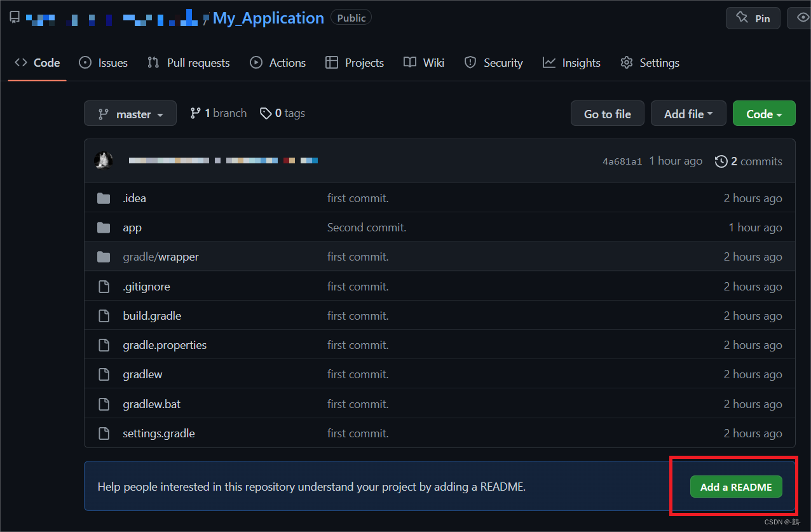Open the 'Second commit.' message for app
The height and width of the screenshot is (532, 811).
367,228
